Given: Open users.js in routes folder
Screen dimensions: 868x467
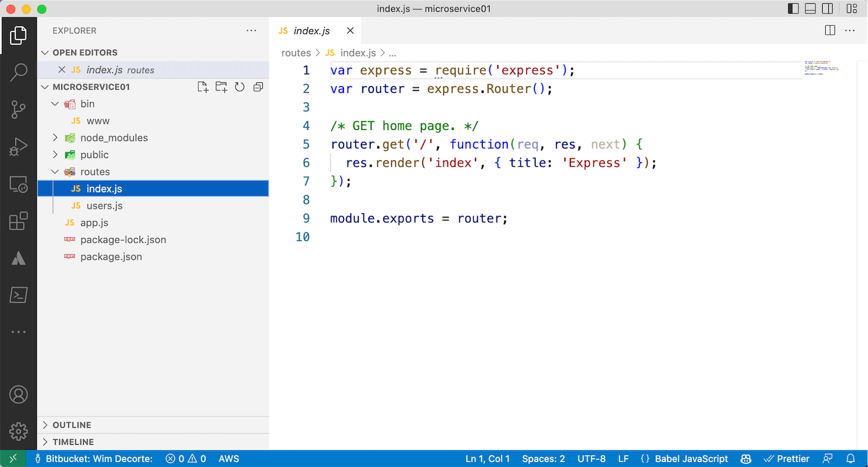Looking at the screenshot, I should [153, 206].
